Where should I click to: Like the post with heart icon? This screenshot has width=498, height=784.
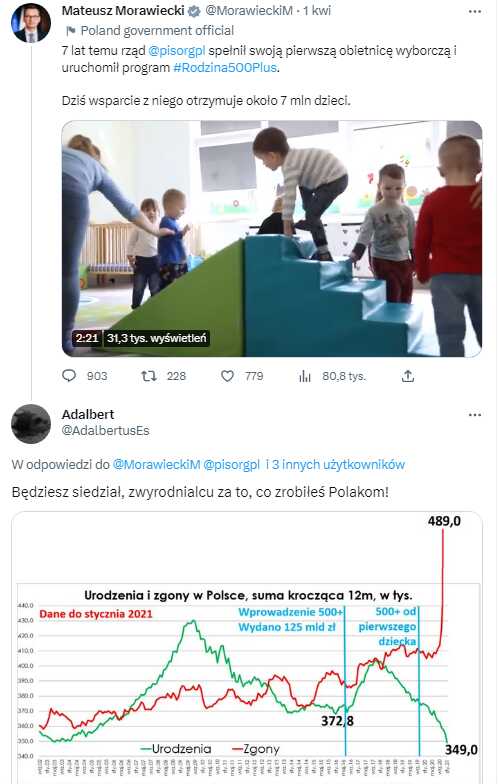[228, 376]
